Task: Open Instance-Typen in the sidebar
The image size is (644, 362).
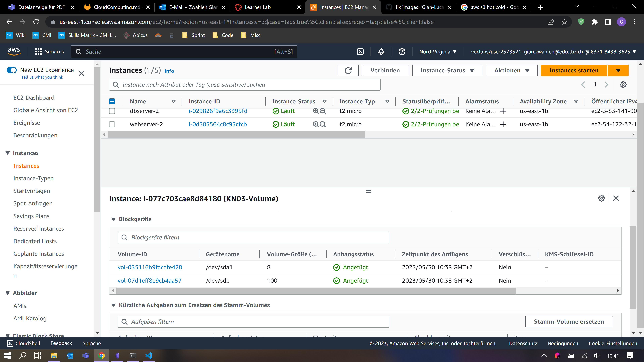Action: point(34,178)
